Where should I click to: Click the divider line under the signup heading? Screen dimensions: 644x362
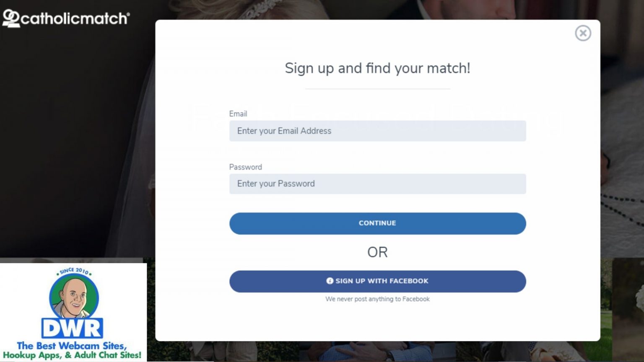pyautogui.click(x=377, y=88)
